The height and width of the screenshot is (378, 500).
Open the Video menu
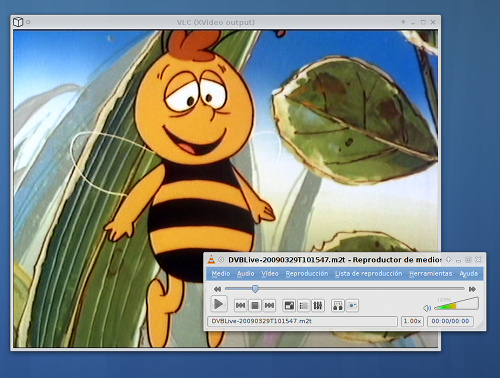click(270, 274)
